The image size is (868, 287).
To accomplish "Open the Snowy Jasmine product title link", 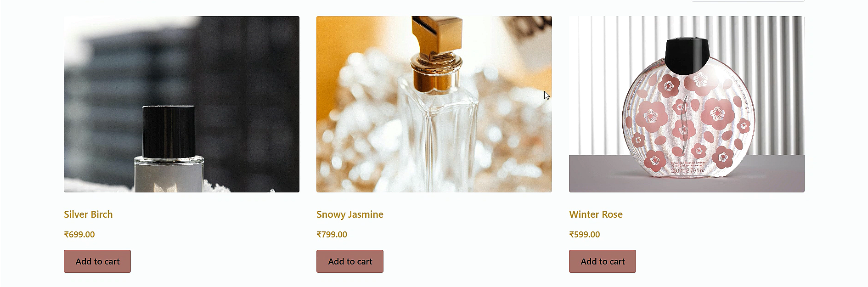I will click(350, 214).
